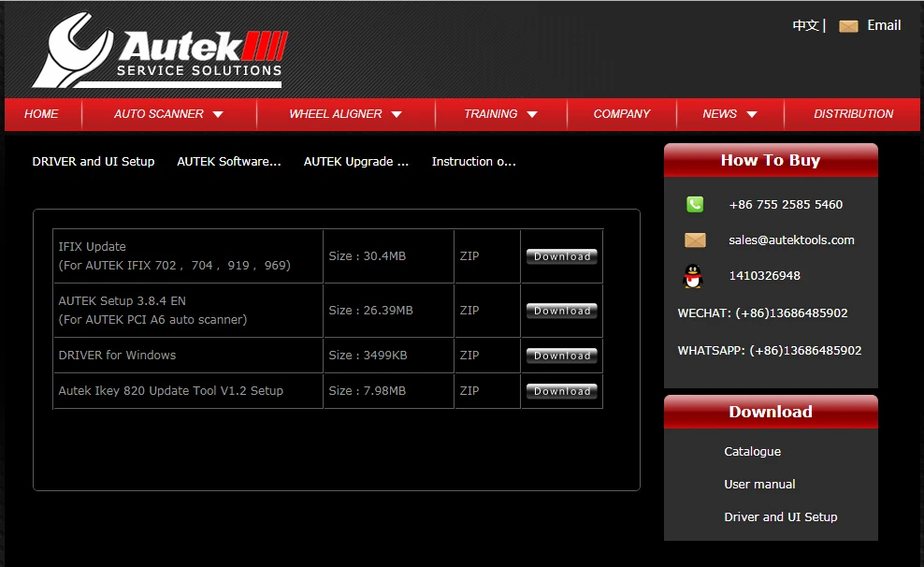Select the Instruction o... tab
This screenshot has height=567, width=924.
(474, 162)
